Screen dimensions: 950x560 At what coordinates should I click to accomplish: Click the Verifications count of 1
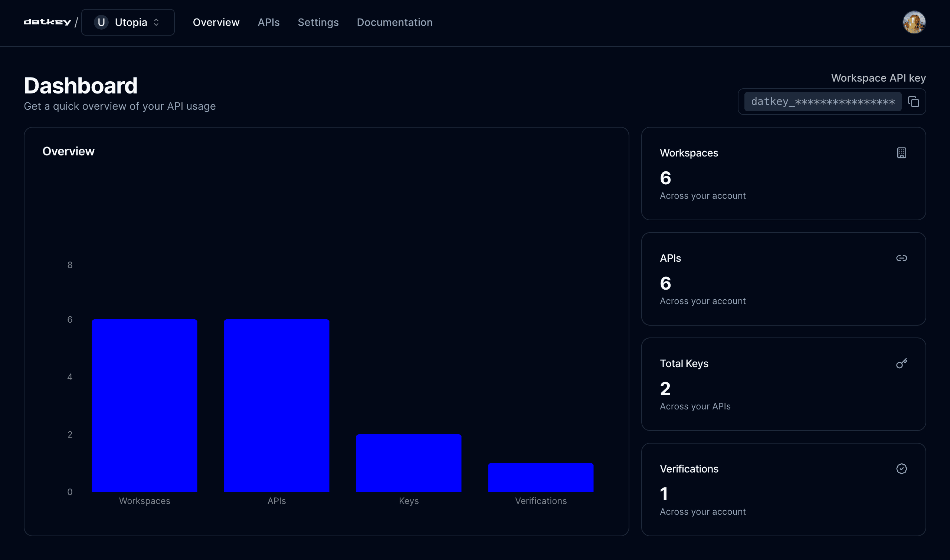tap(665, 494)
